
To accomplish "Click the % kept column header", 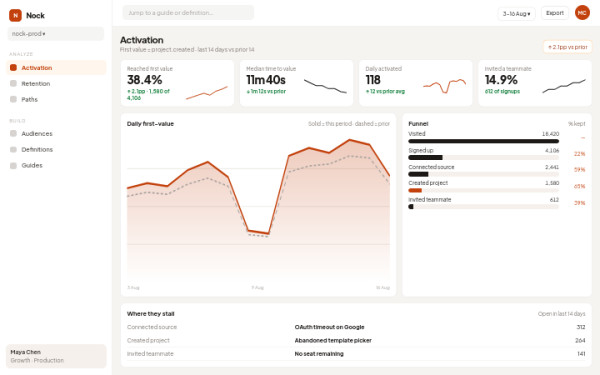I will point(577,124).
